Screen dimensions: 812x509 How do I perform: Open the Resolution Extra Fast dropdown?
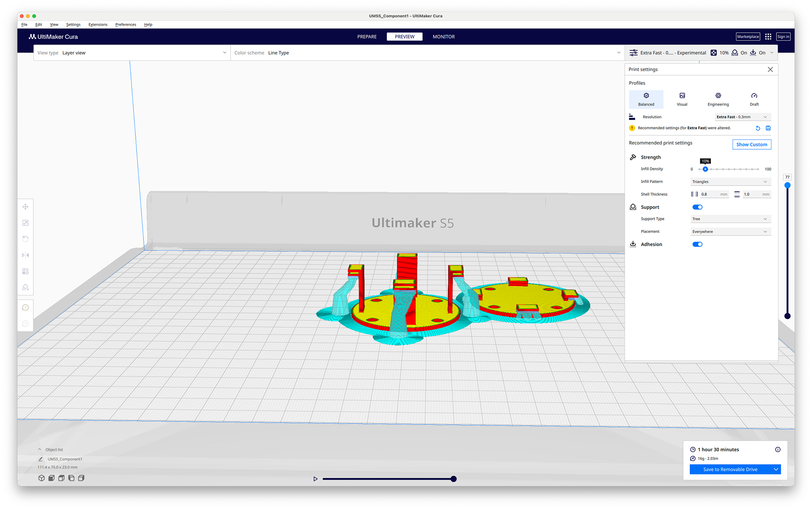pos(743,117)
